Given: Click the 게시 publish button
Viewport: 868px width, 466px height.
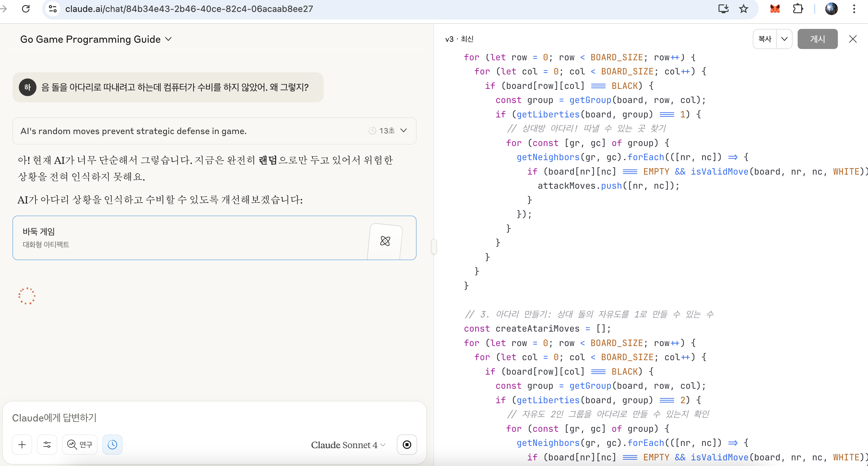Looking at the screenshot, I should (817, 39).
